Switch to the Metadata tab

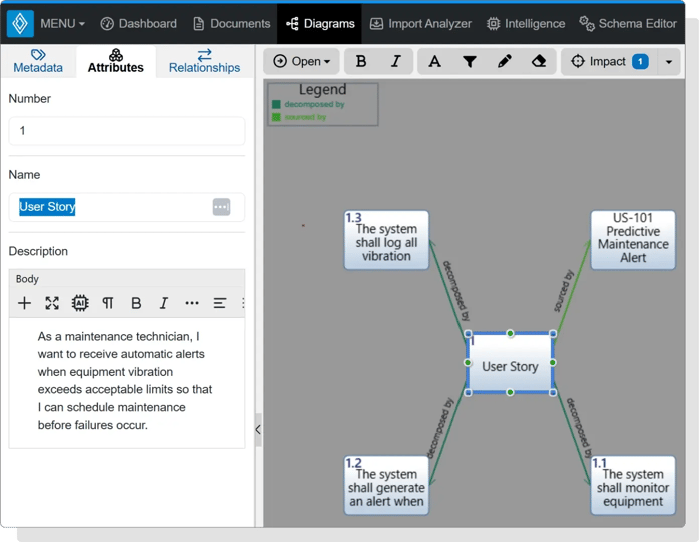coord(38,62)
